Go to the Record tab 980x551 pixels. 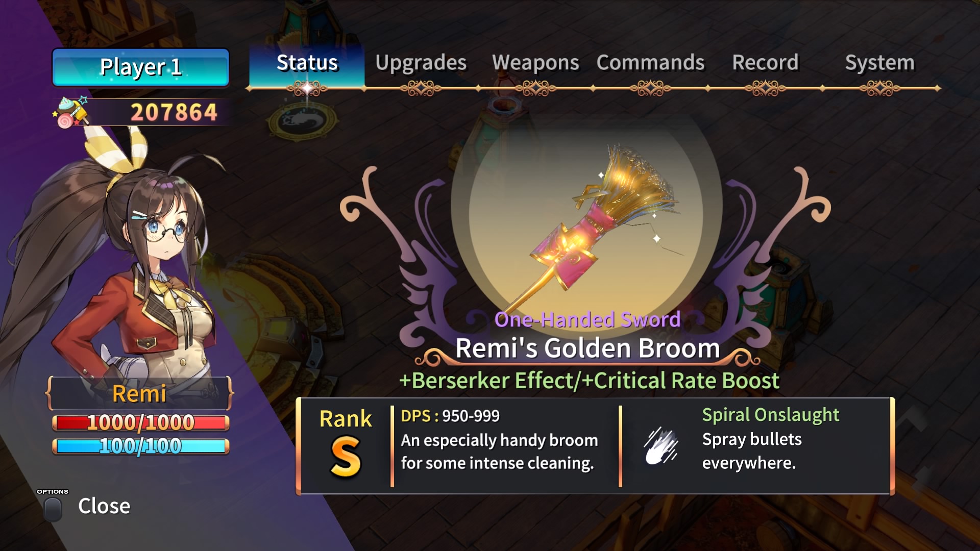765,63
